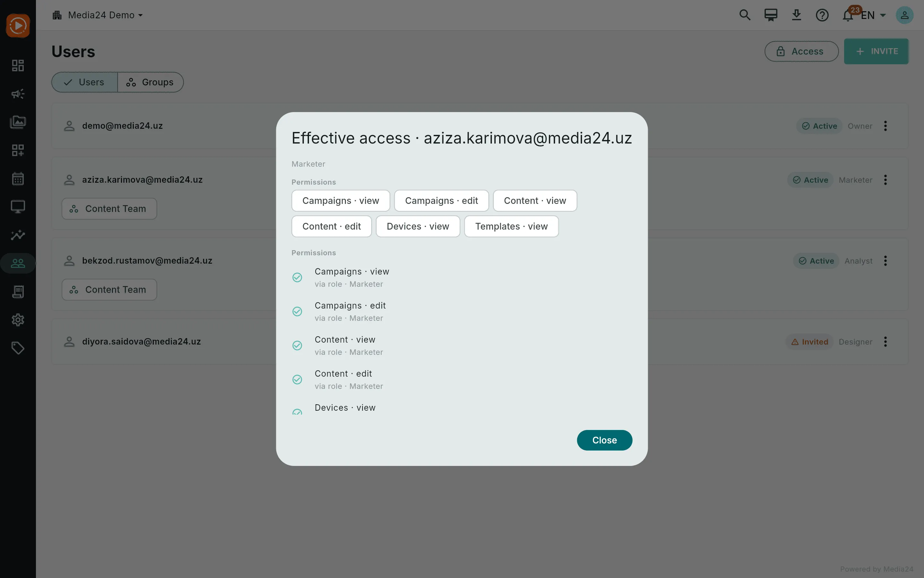Open the settings gear sidebar icon
Image resolution: width=924 pixels, height=578 pixels.
(x=18, y=320)
